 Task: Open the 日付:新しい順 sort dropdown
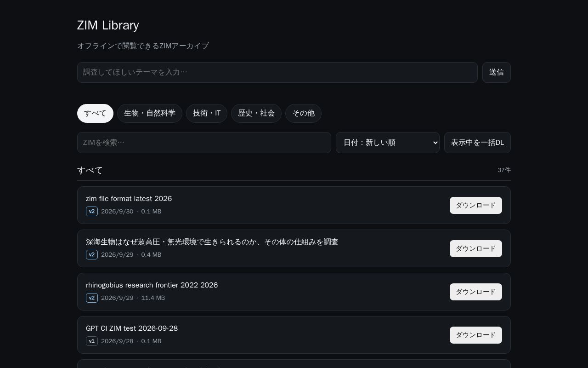387,143
